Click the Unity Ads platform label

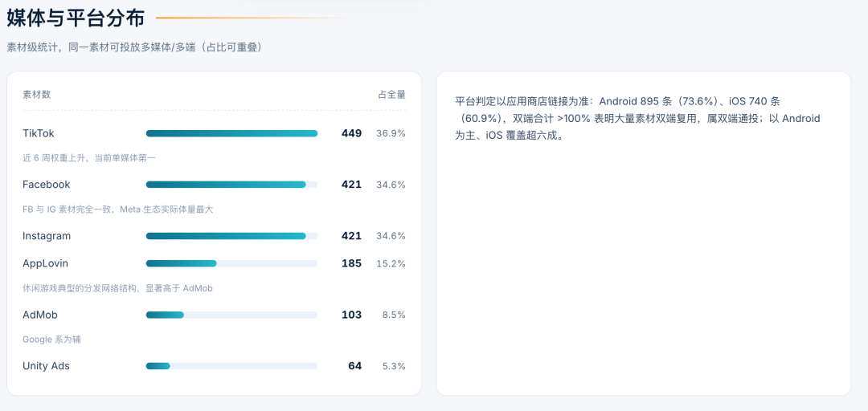tap(46, 365)
